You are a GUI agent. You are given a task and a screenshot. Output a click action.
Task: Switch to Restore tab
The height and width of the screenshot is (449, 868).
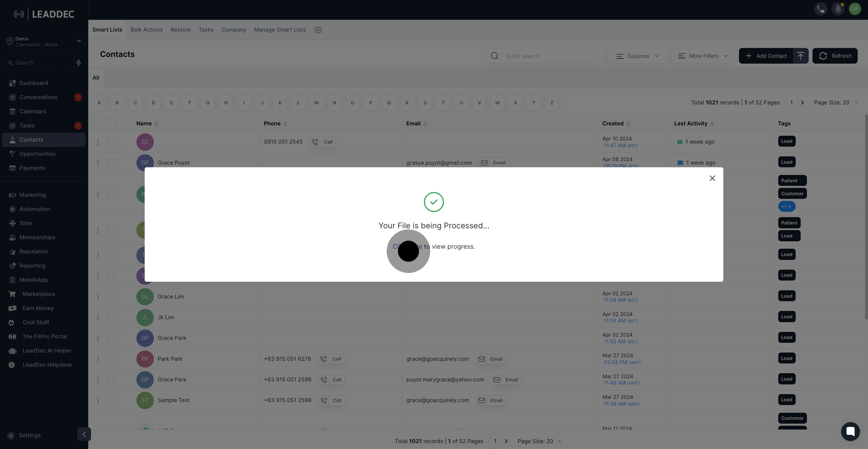[x=181, y=30]
